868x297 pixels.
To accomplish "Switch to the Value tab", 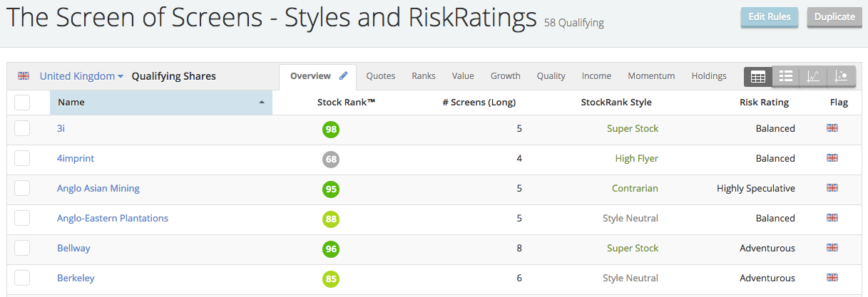I will [463, 76].
